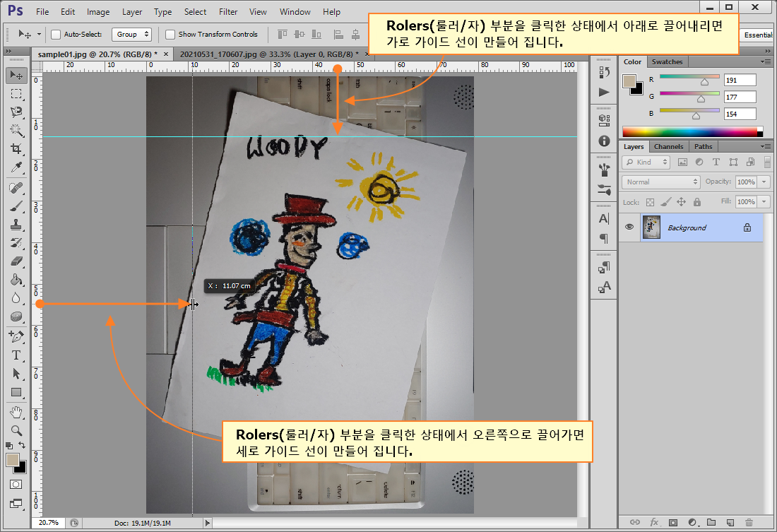Open the Character panel icon
Viewport: 777px width, 532px height.
tap(604, 218)
